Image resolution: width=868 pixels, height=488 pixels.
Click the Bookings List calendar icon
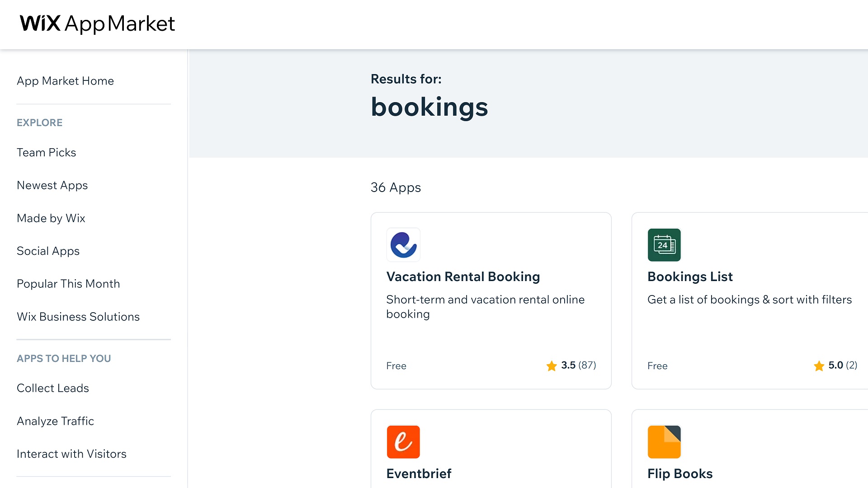tap(664, 245)
